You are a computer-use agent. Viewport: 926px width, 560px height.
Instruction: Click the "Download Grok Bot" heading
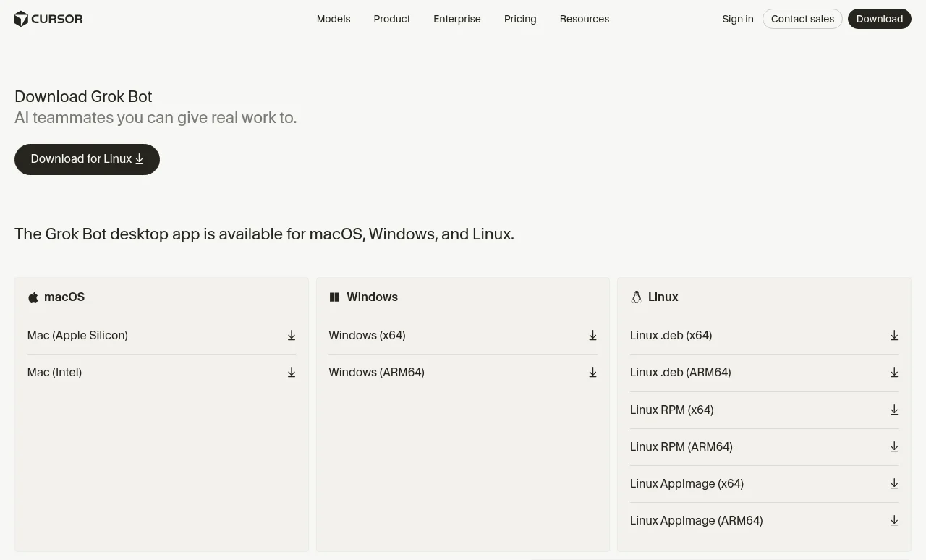point(83,97)
